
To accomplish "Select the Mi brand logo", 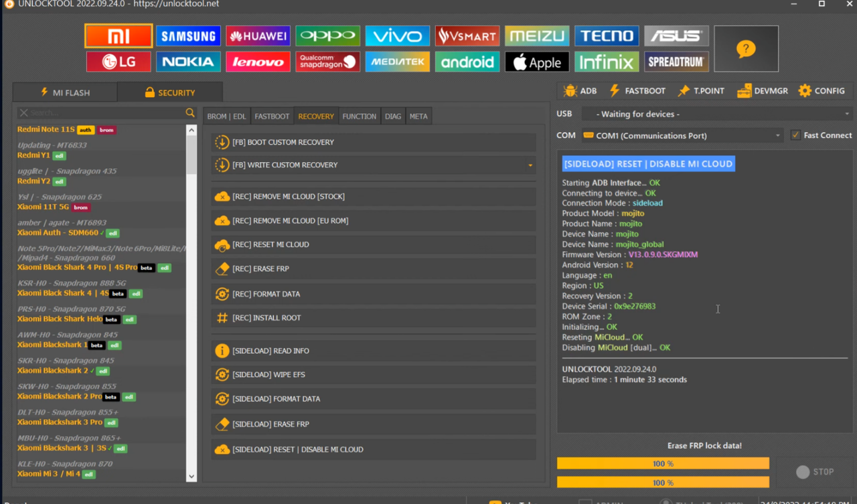I will (119, 36).
